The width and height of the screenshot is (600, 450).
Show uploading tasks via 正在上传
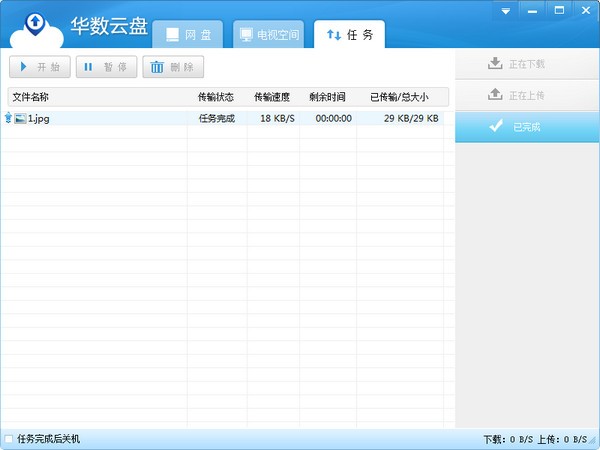tap(516, 95)
